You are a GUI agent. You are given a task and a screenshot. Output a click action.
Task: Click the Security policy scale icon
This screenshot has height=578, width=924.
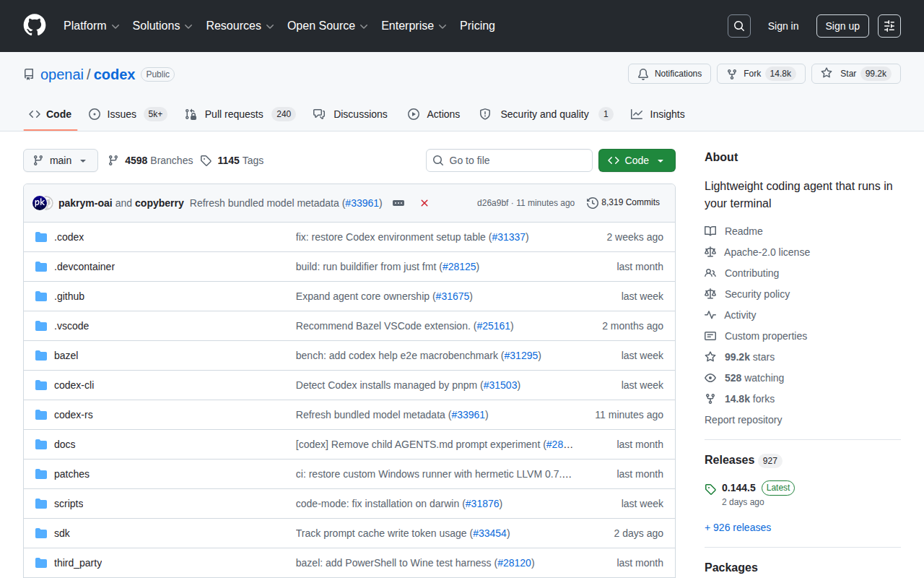click(x=710, y=294)
